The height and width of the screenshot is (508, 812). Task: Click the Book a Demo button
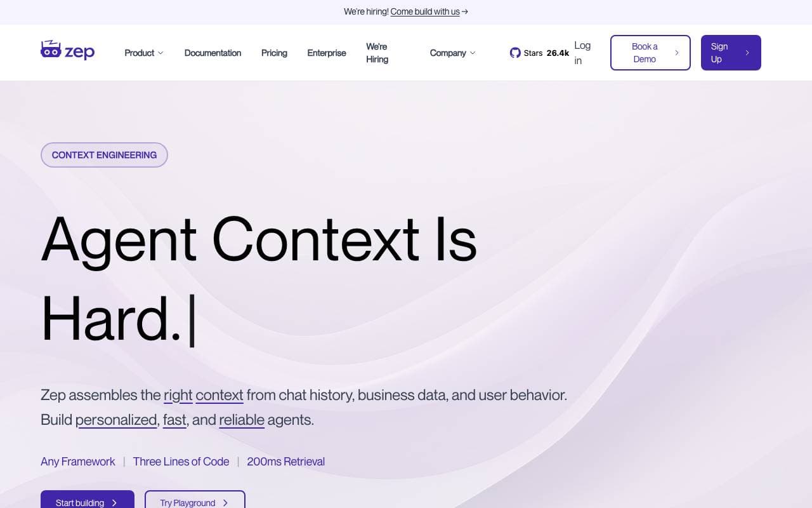[x=650, y=53]
